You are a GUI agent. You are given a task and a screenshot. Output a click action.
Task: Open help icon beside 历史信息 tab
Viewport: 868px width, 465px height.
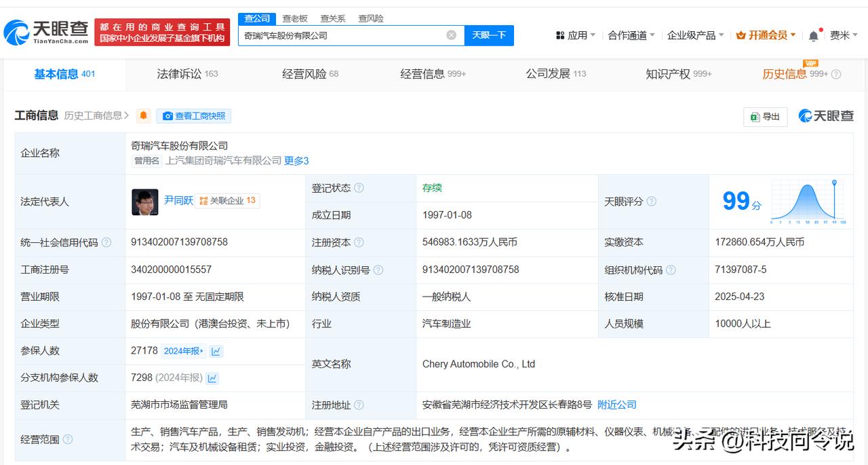click(836, 74)
